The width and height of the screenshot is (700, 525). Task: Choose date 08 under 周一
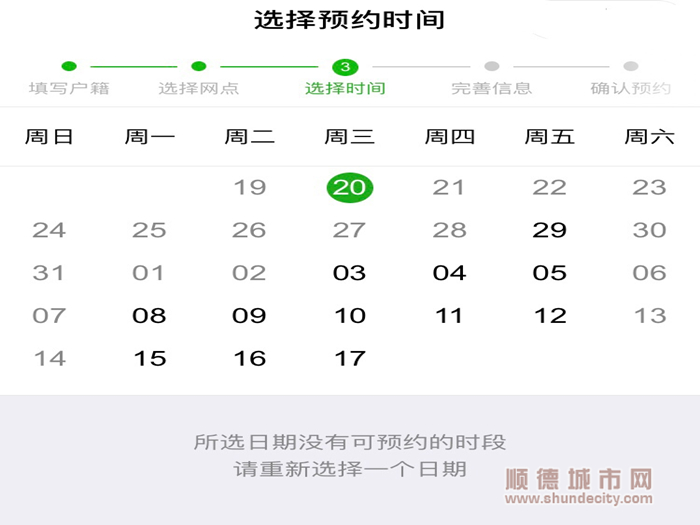pyautogui.click(x=149, y=316)
